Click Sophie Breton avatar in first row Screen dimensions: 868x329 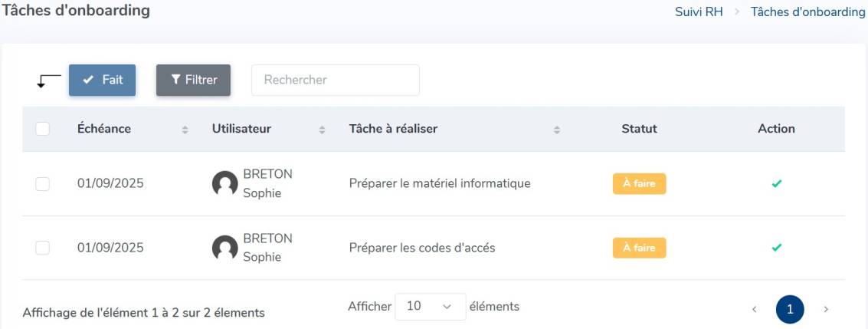pyautogui.click(x=224, y=183)
